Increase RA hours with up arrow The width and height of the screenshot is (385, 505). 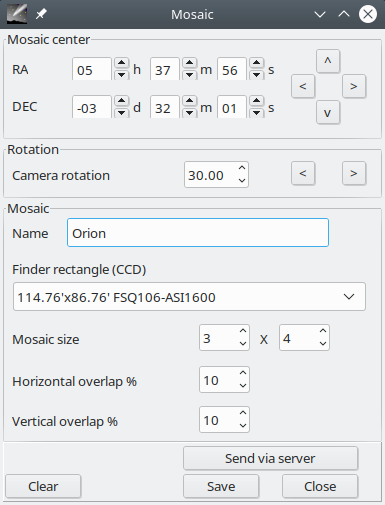(122, 63)
